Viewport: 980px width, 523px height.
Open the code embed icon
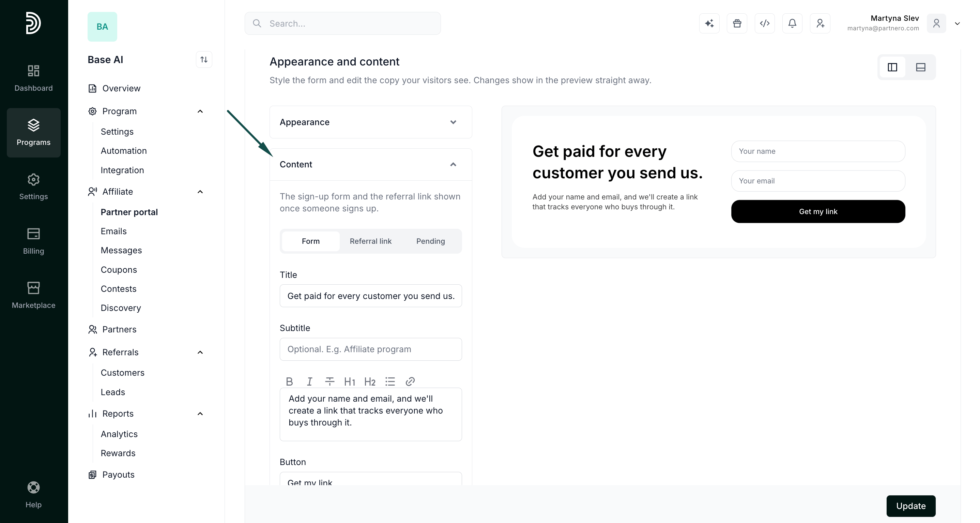pyautogui.click(x=765, y=24)
